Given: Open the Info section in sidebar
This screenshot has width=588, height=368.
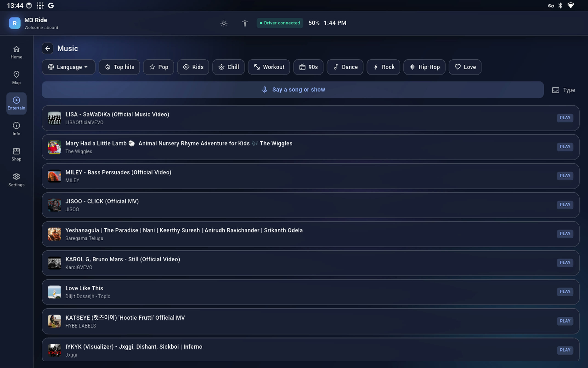Looking at the screenshot, I should click(16, 129).
